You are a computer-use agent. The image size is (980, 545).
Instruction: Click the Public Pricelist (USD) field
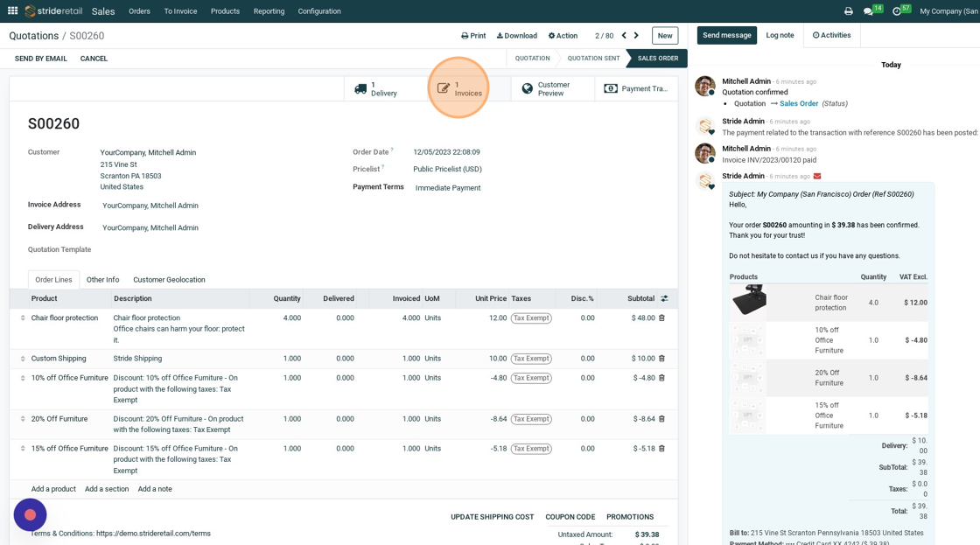447,170
